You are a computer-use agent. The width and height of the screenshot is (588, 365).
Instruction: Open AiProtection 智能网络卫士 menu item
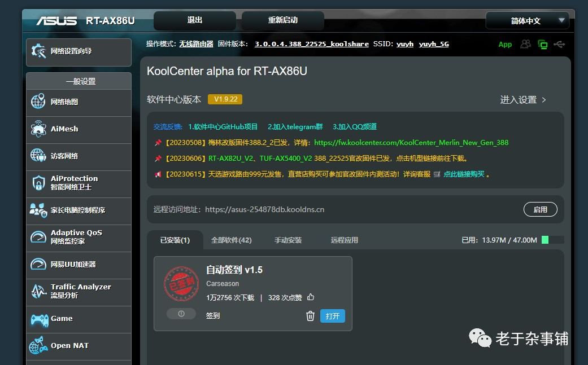pyautogui.click(x=79, y=184)
